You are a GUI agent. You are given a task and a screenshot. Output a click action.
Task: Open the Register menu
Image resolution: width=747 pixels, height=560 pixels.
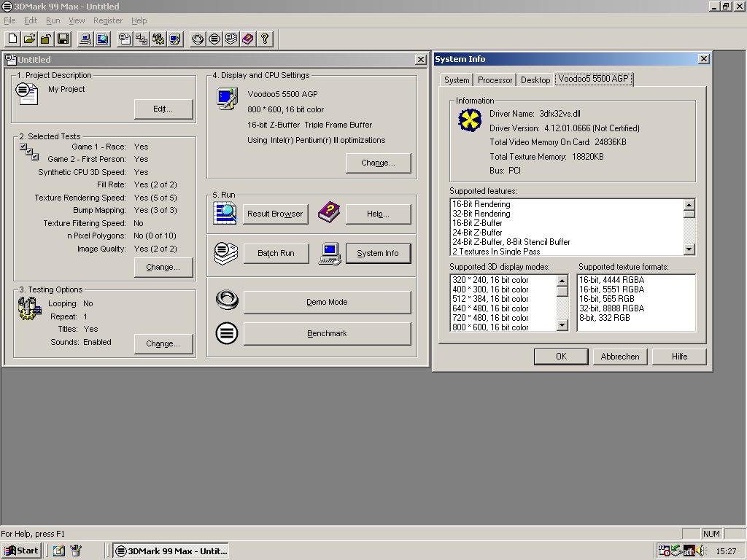point(108,20)
